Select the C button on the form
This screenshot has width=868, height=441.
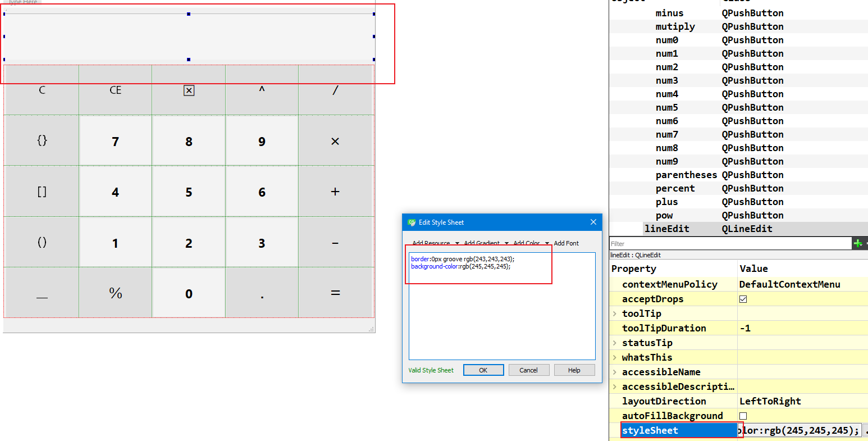(x=42, y=90)
